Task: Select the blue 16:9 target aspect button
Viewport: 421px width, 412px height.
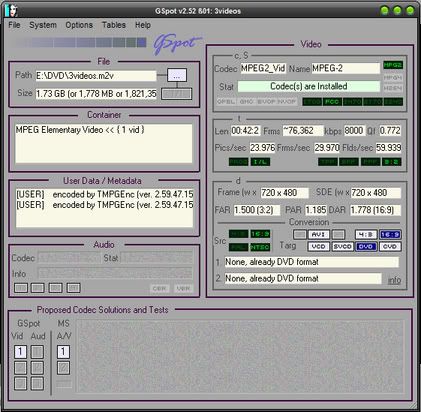Action: 390,235
